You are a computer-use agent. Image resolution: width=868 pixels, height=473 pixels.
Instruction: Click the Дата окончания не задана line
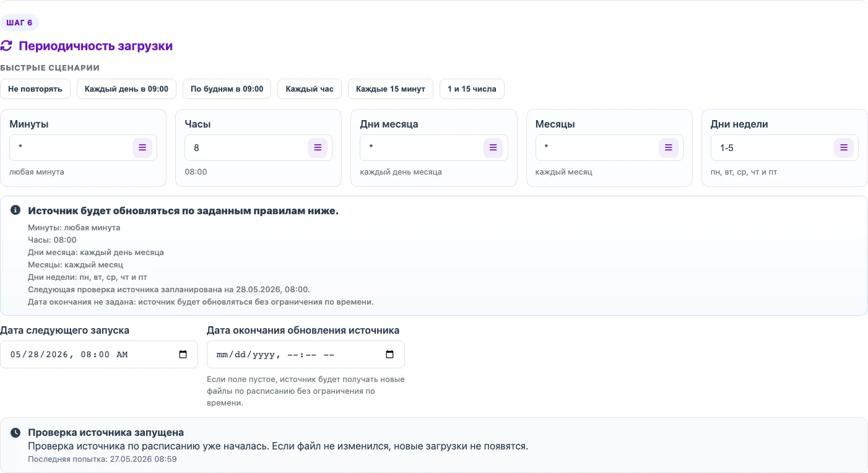pyautogui.click(x=201, y=302)
